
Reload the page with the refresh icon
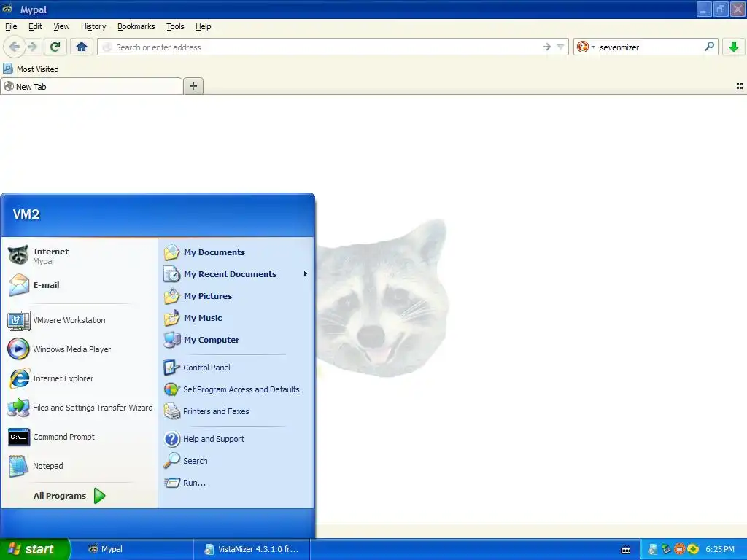[x=55, y=47]
